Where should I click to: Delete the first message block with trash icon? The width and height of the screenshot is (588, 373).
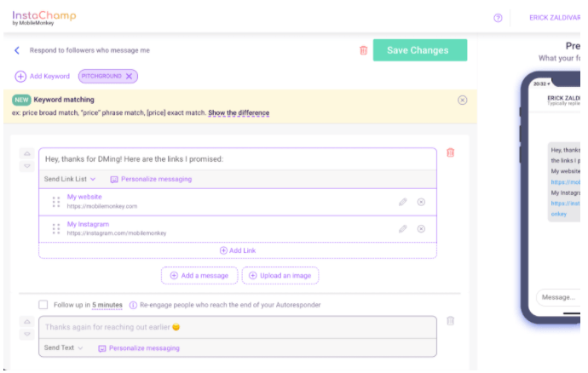(x=451, y=152)
